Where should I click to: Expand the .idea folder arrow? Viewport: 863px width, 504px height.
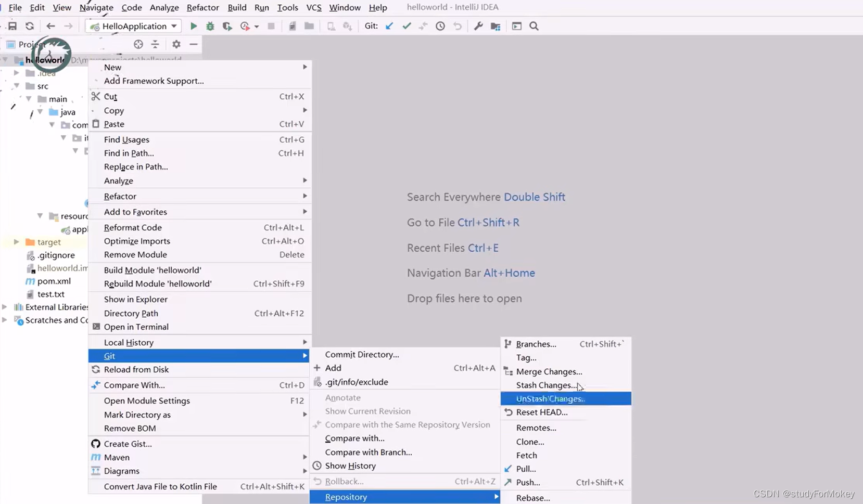coord(17,73)
